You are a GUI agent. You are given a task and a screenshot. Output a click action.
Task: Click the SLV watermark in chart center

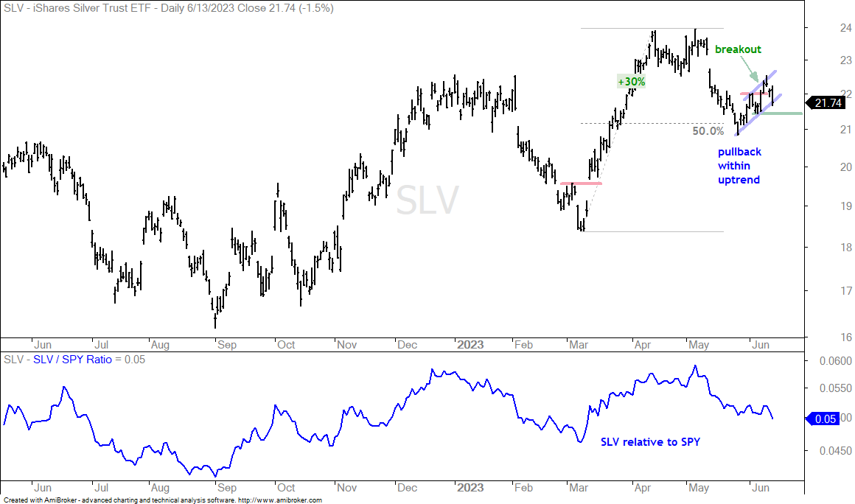tap(427, 200)
